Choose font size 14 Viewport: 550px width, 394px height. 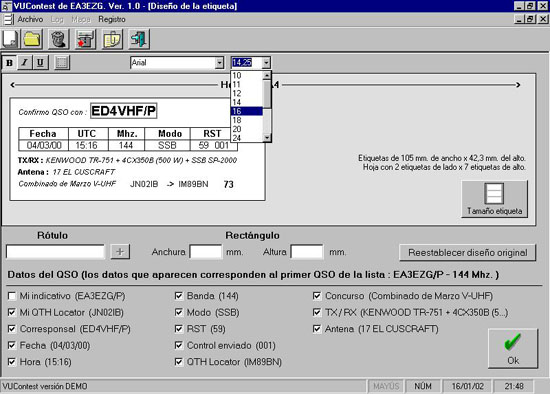[247, 102]
